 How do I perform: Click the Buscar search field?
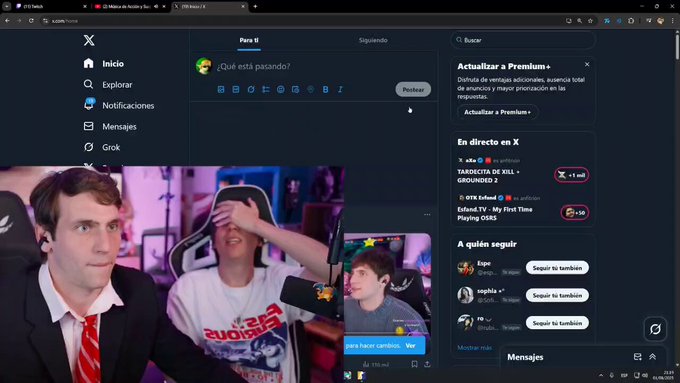[523, 40]
